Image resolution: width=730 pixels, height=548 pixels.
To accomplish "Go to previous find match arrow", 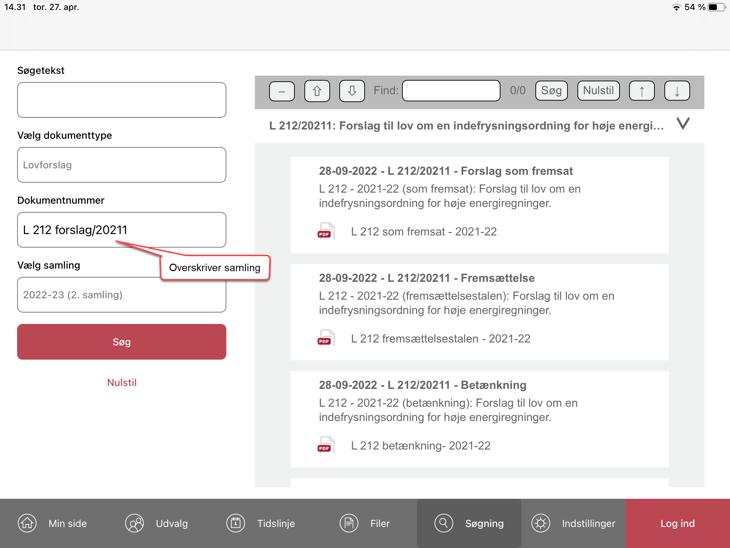I will click(642, 91).
